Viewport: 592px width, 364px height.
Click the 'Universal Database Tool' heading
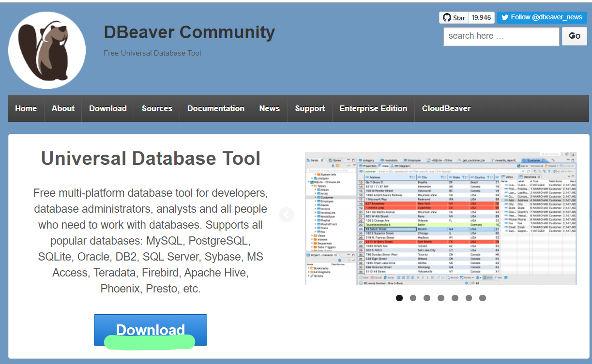(x=151, y=159)
